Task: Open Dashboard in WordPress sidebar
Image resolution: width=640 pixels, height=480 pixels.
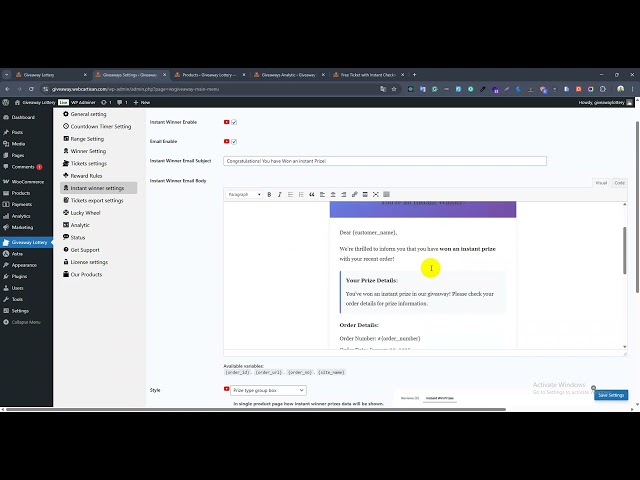Action: [27, 117]
